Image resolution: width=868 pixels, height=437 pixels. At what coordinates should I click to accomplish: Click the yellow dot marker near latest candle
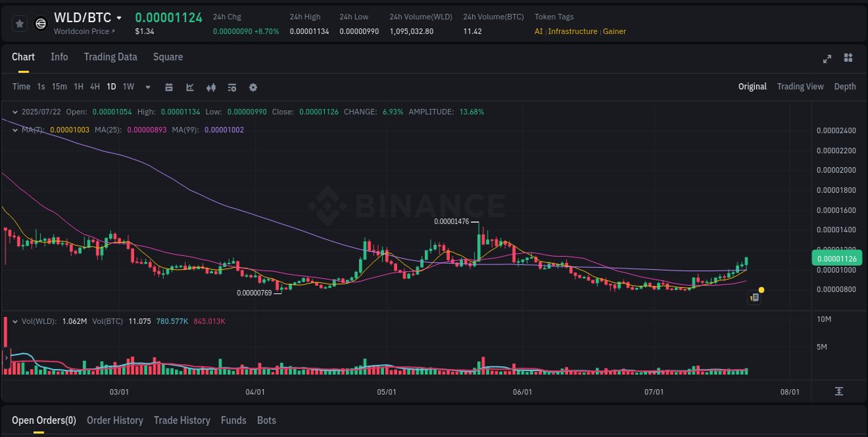[762, 289]
